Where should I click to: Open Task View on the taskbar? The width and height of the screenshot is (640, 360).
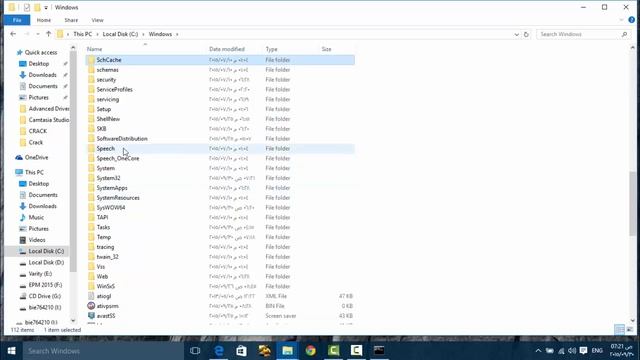(195, 351)
